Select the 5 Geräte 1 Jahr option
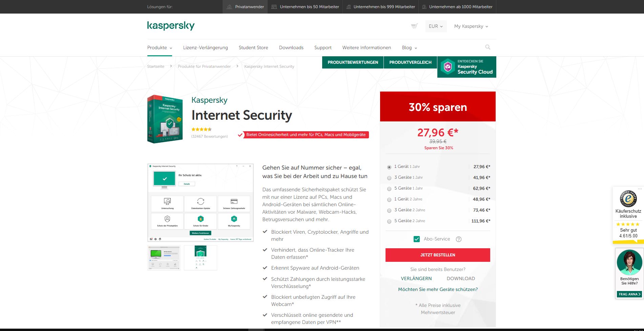 (389, 189)
